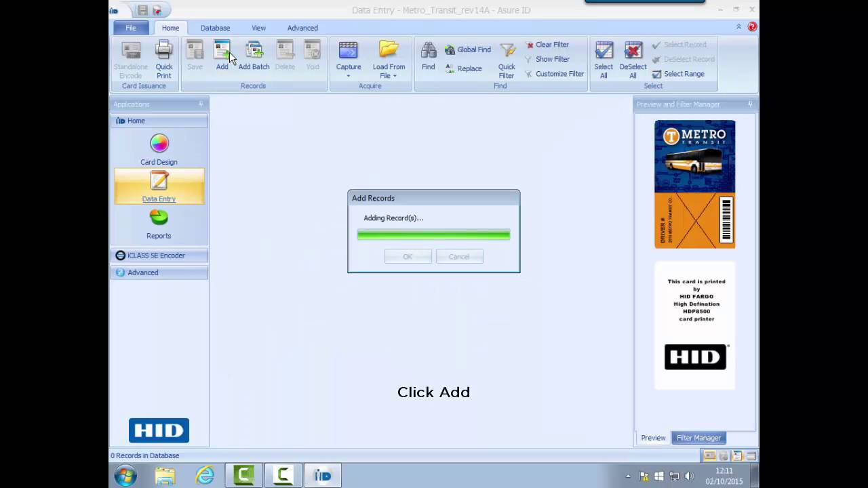Open the Data Entry application
Viewport: 868px width, 488px height.
tap(159, 186)
